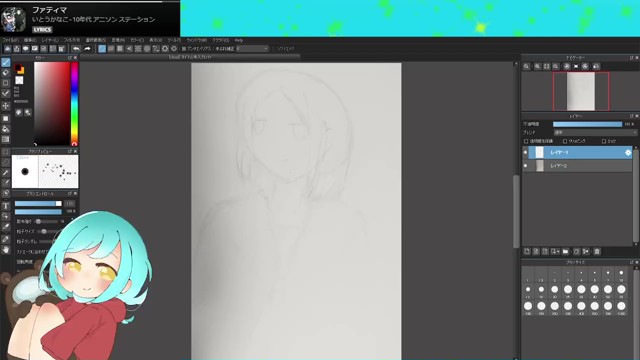640x360 pixels.
Task: Open the ブレンド blend mode dropdown
Action: tap(595, 133)
